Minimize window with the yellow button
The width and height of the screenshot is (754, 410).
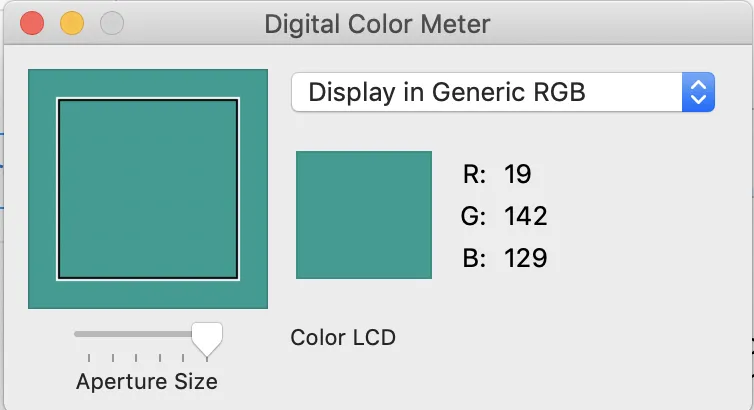[x=72, y=22]
